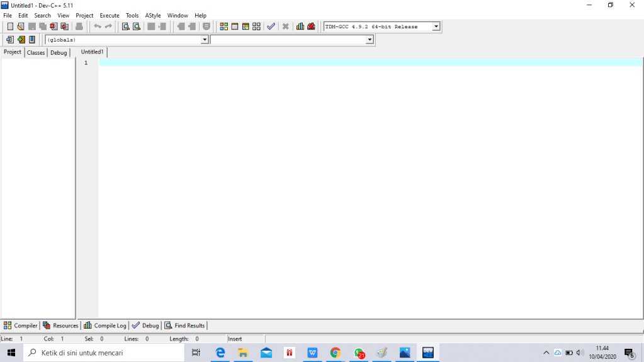Expand the (globals) scope dropdown

click(x=205, y=40)
